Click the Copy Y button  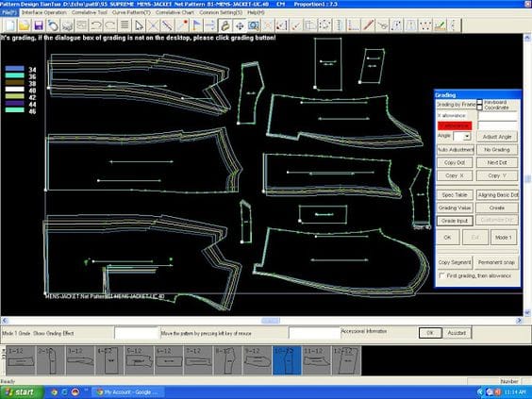[497, 175]
